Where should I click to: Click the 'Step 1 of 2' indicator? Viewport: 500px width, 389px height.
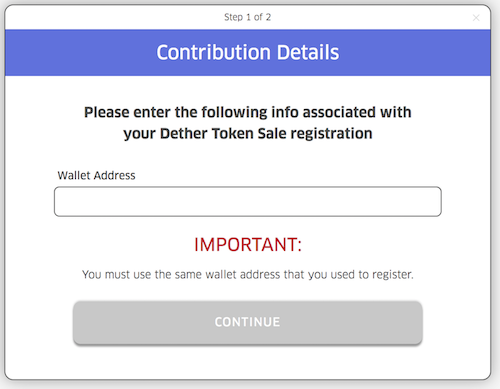(x=247, y=17)
